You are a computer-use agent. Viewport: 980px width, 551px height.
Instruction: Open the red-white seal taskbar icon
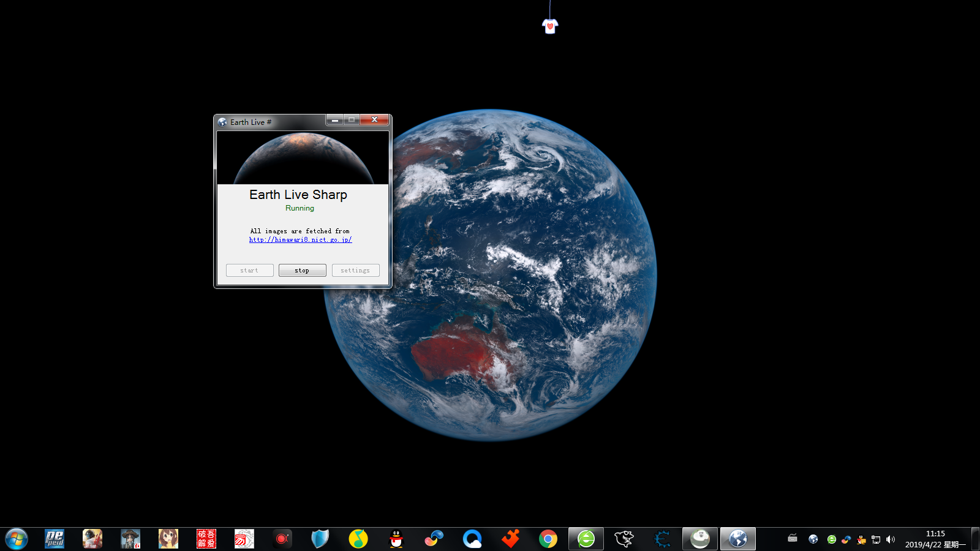(x=244, y=539)
